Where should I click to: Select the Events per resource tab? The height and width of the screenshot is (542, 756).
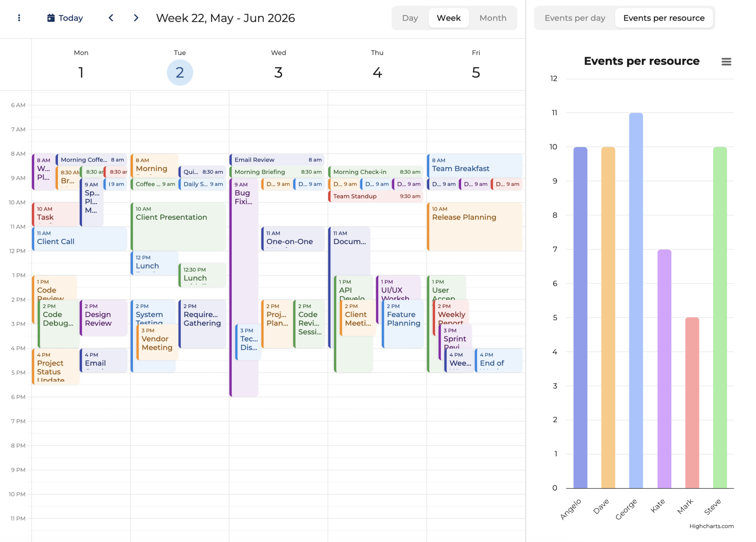(x=663, y=18)
